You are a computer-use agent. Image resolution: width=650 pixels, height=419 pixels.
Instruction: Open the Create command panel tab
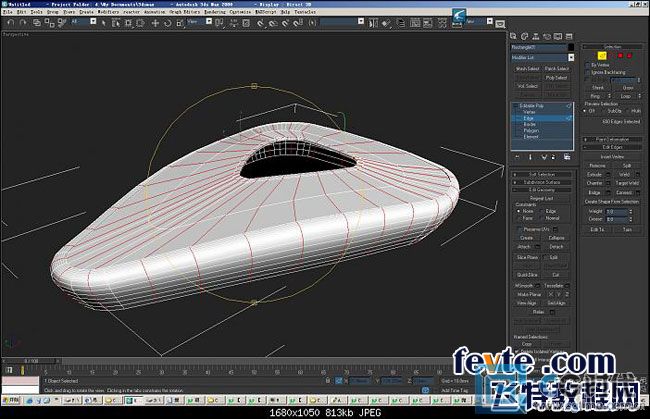(514, 36)
